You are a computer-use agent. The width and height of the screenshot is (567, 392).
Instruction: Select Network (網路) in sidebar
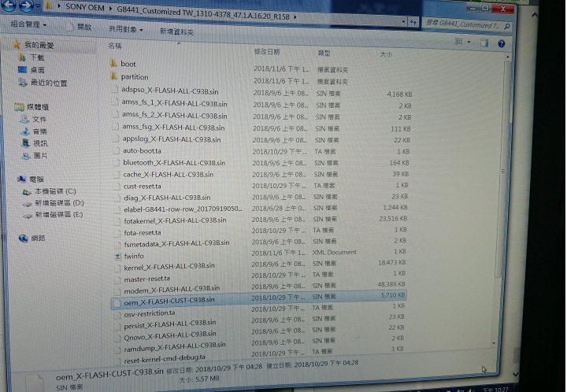pos(38,238)
